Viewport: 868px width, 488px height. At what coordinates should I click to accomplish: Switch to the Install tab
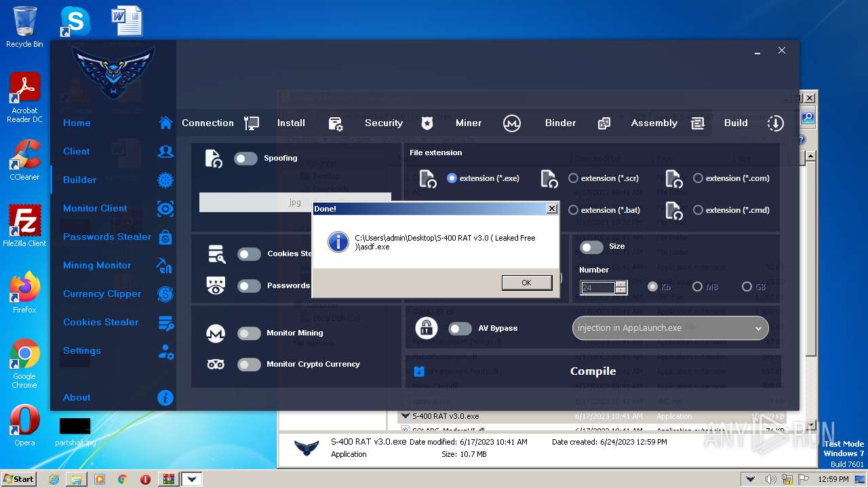point(291,123)
